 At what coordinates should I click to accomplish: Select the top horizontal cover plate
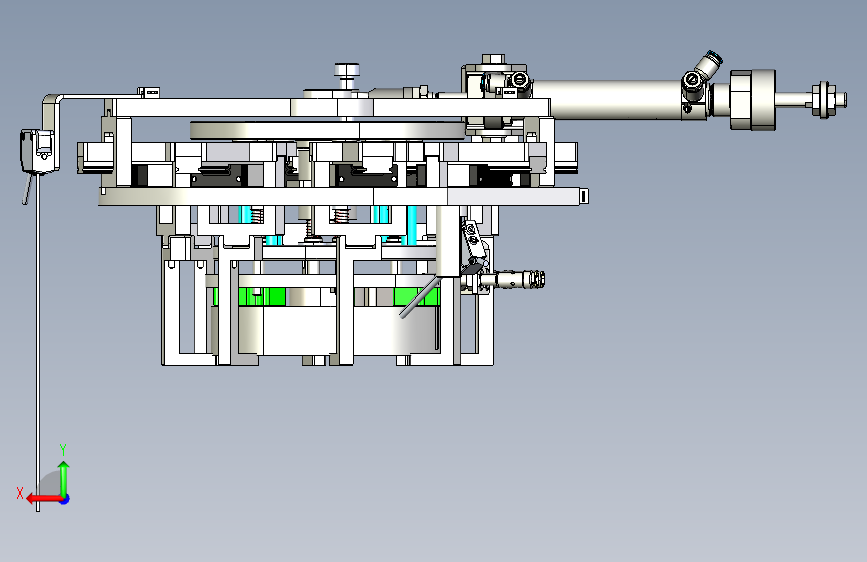click(332, 107)
